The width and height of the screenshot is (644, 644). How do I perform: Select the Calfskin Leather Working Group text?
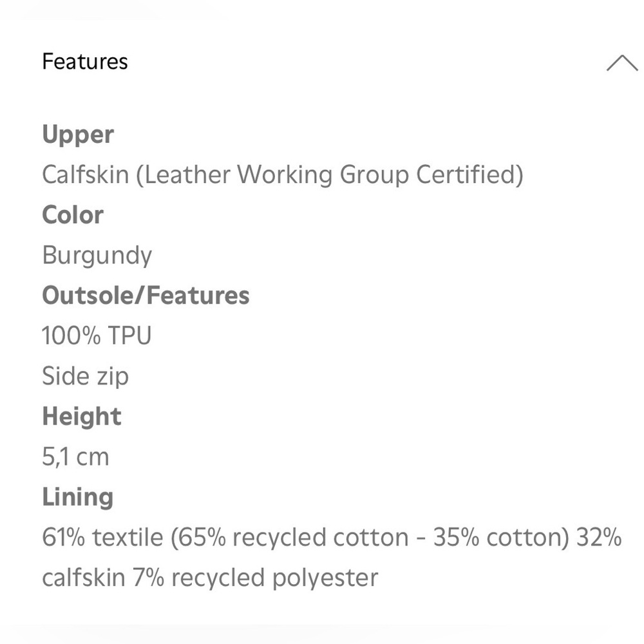click(x=283, y=175)
